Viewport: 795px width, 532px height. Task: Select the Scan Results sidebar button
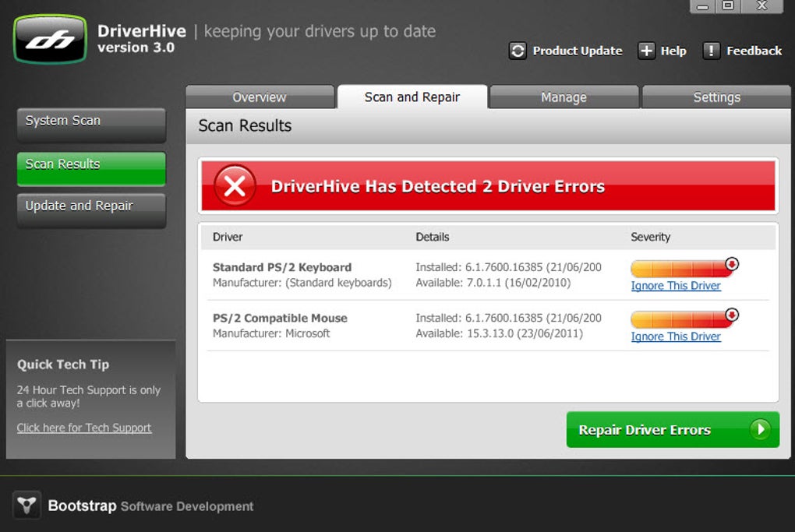91,168
